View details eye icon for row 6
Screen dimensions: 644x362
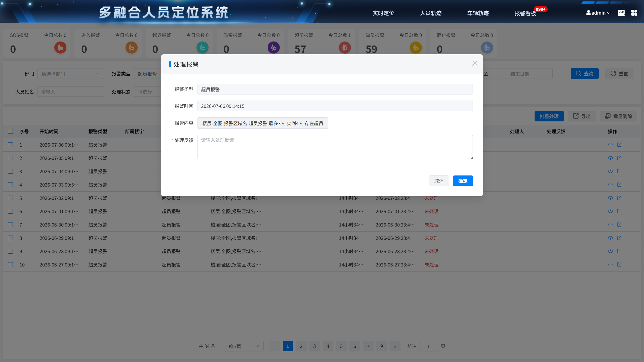(x=611, y=211)
